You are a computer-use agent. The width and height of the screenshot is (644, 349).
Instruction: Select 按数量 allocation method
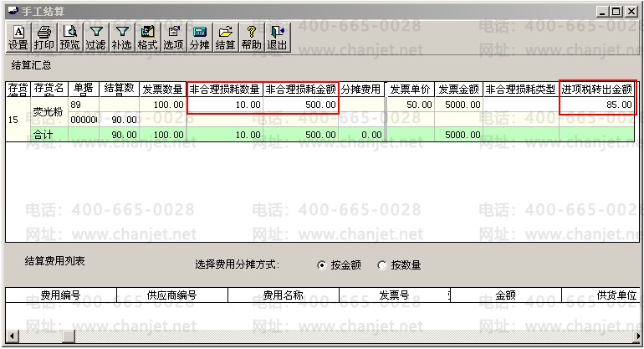(399, 265)
